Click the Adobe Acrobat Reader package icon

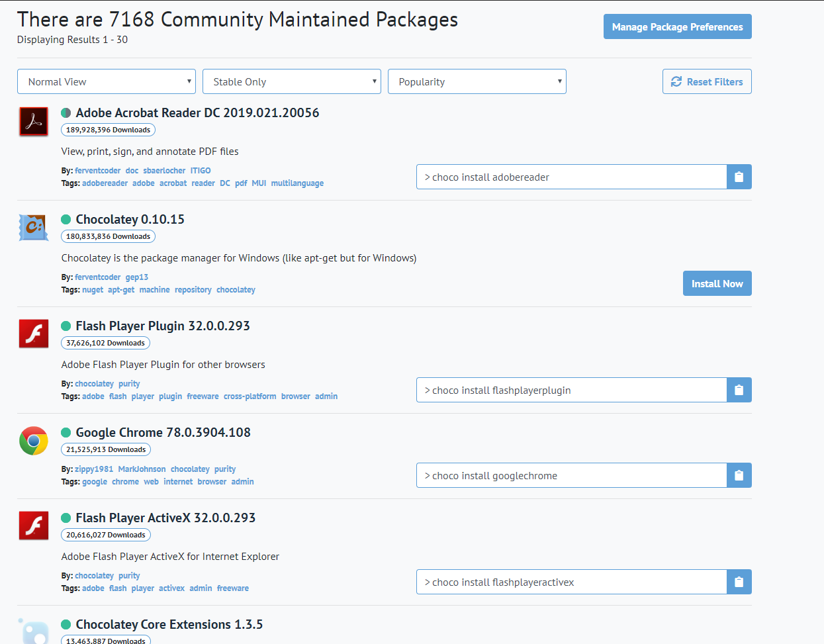click(x=34, y=122)
